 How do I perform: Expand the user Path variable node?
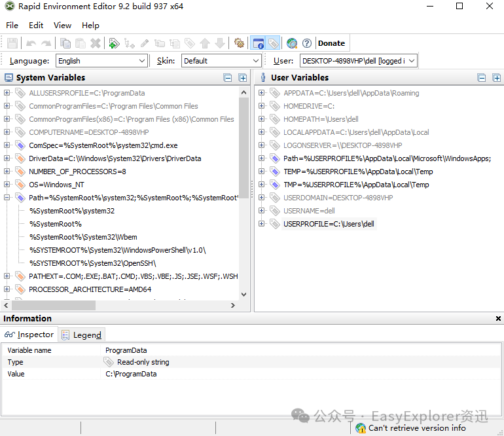tap(261, 158)
